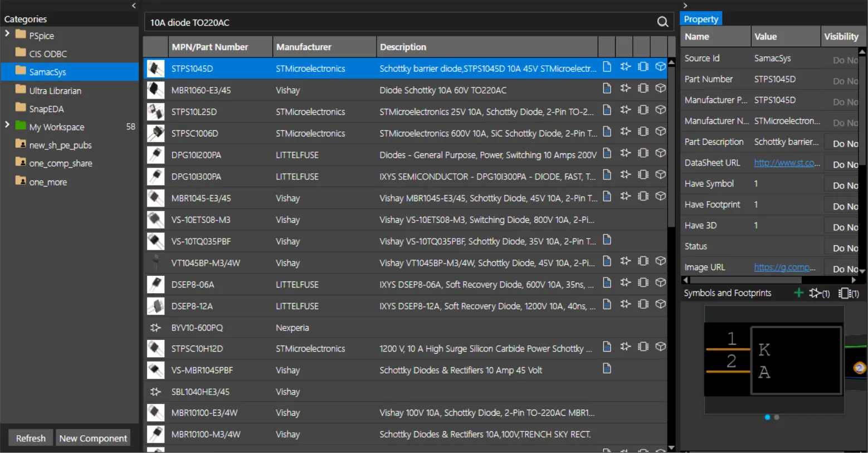Collapse the Categories panel arrow

(x=134, y=6)
